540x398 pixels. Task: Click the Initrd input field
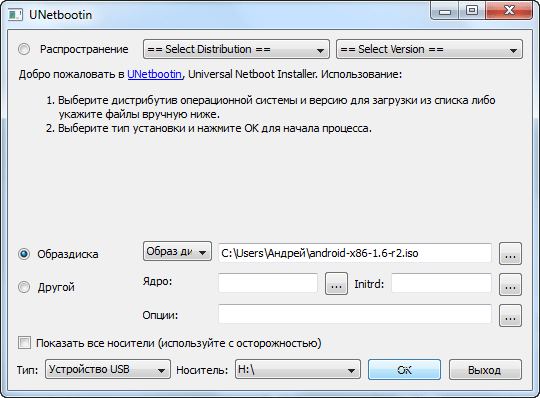[442, 283]
